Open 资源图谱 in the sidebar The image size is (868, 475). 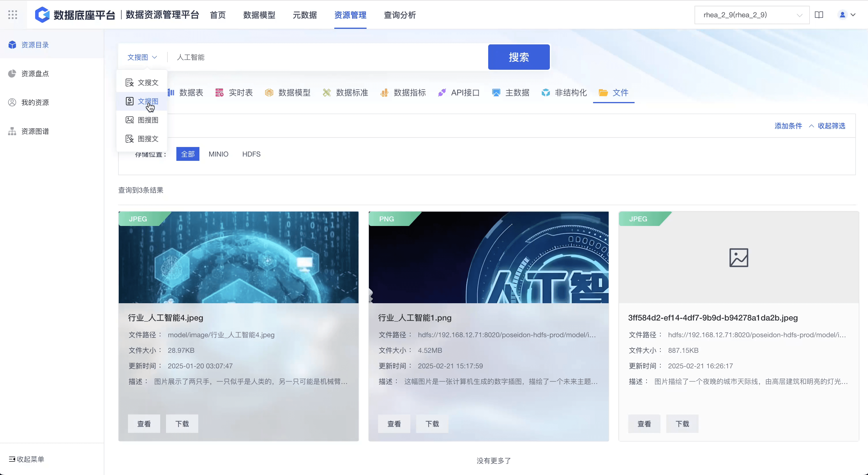point(35,131)
